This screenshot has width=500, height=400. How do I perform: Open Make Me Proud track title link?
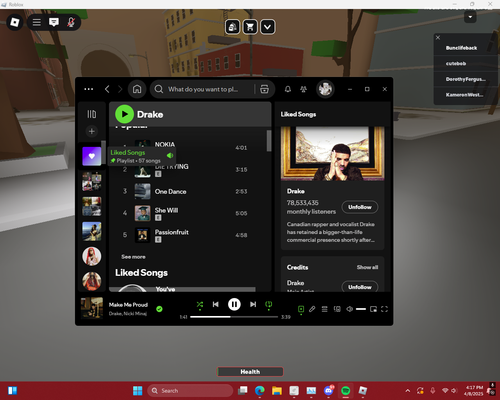pos(128,305)
